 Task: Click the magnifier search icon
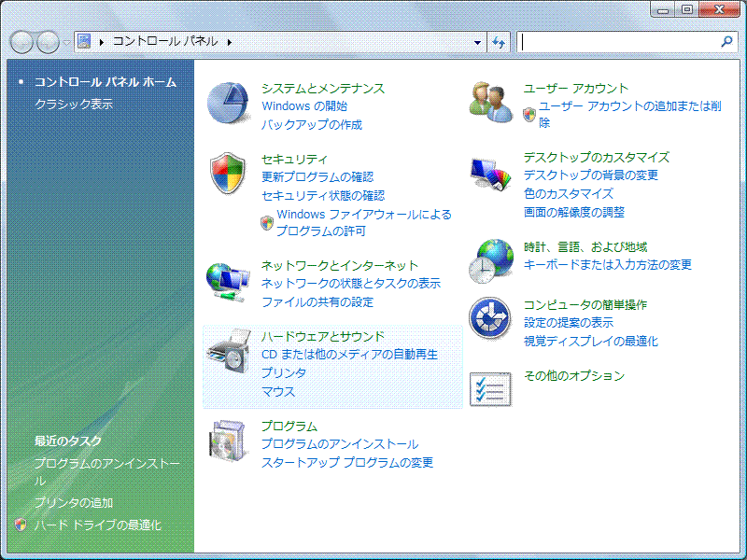pos(727,42)
